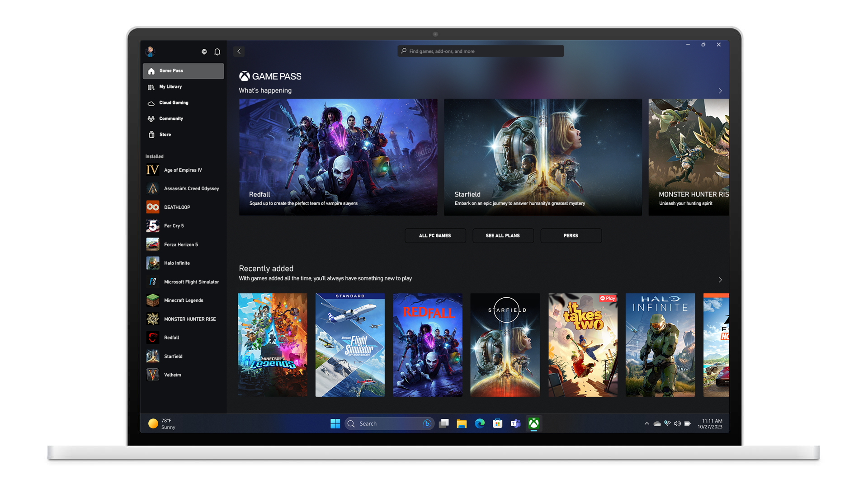The height and width of the screenshot is (488, 868).
Task: Open the Store section
Action: 183,135
